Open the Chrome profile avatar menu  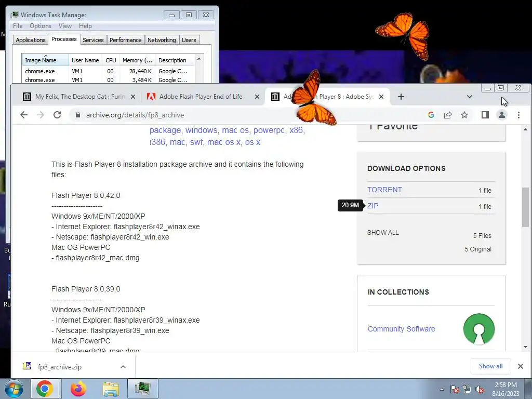pos(502,115)
